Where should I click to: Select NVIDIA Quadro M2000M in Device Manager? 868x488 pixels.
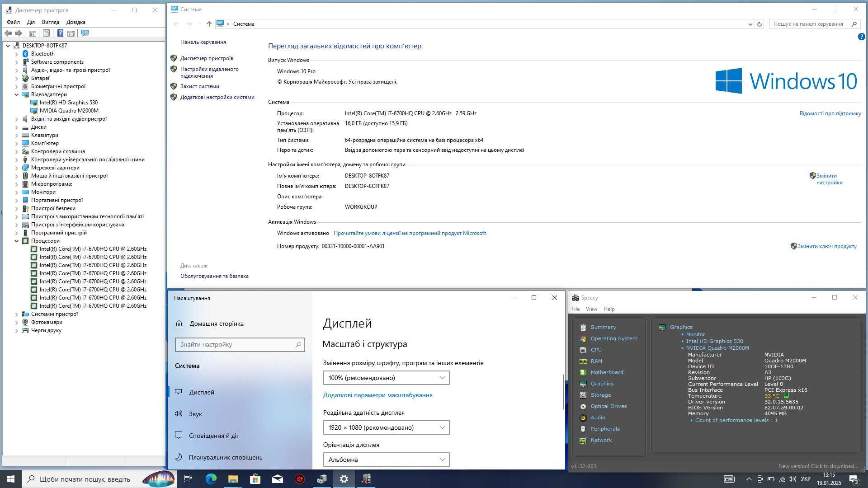69,111
